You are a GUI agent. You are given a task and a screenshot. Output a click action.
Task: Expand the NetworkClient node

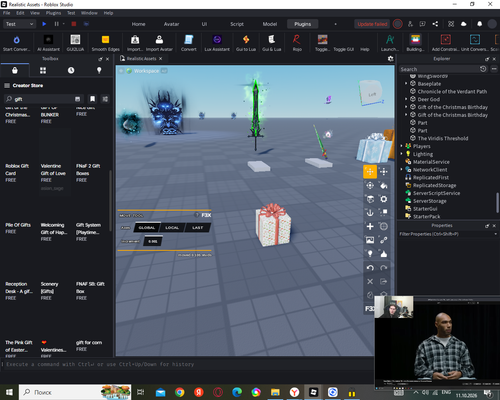click(401, 170)
